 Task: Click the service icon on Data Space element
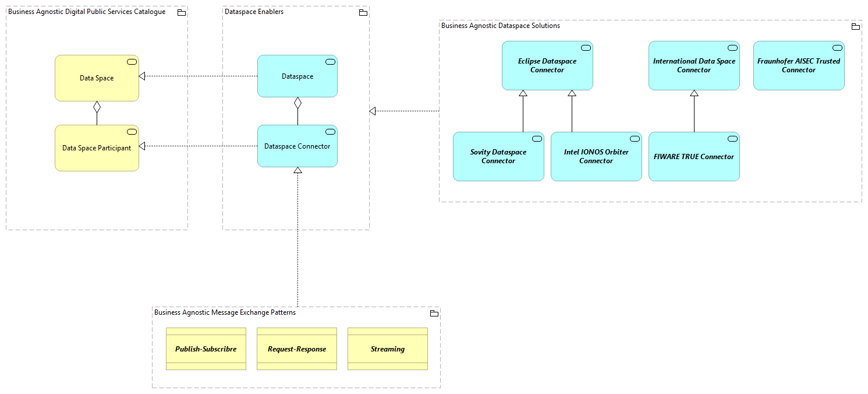(x=132, y=62)
